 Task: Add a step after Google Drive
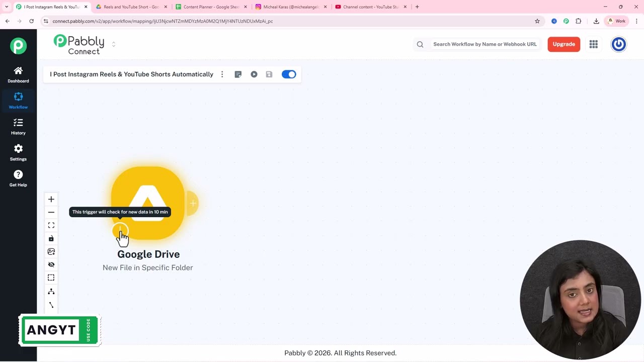tap(193, 204)
